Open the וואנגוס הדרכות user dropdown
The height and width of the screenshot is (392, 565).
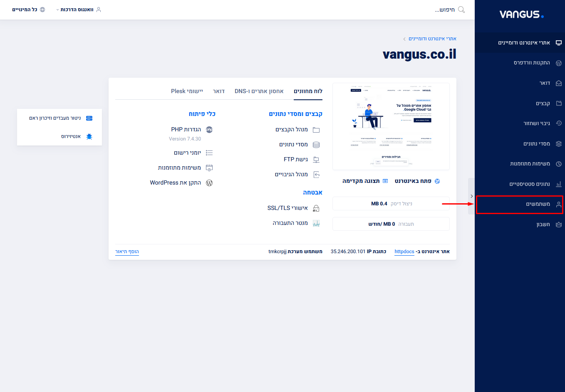point(79,10)
